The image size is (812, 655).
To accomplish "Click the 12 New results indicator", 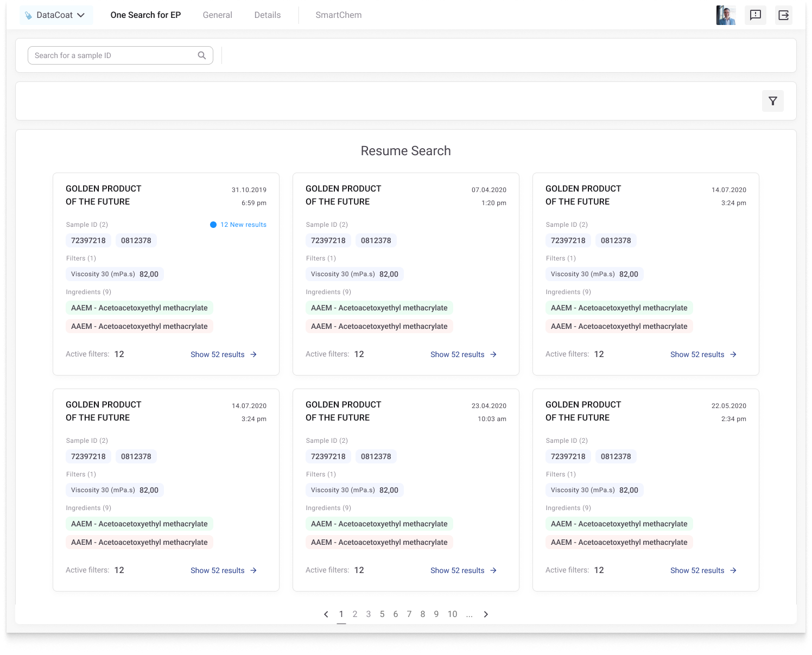I will pos(238,225).
